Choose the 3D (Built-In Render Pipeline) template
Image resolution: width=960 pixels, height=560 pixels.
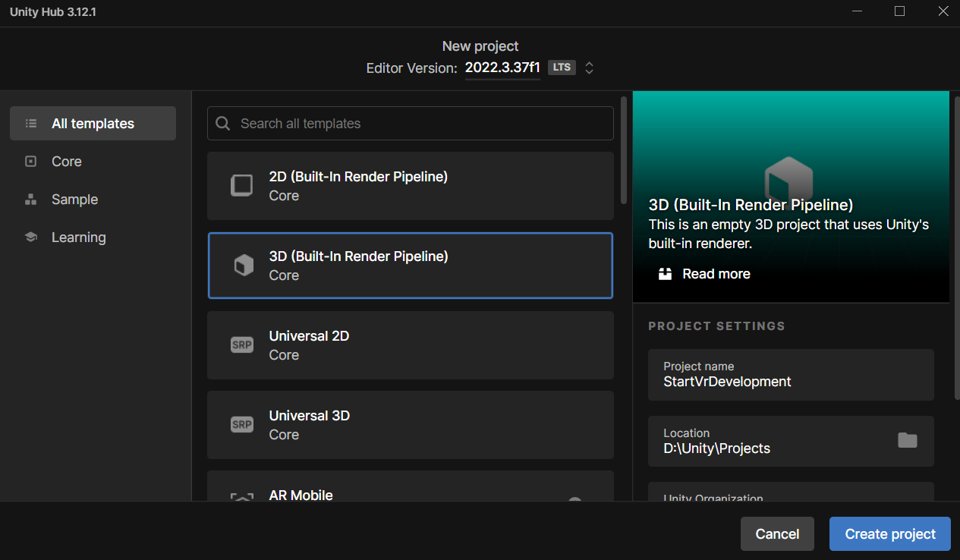coord(411,266)
